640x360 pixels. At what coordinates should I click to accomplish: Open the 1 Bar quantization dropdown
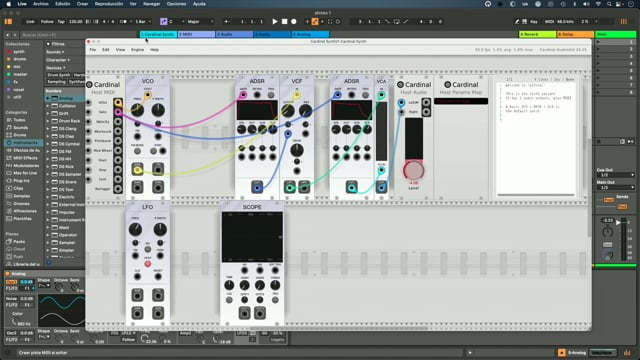click(x=143, y=21)
